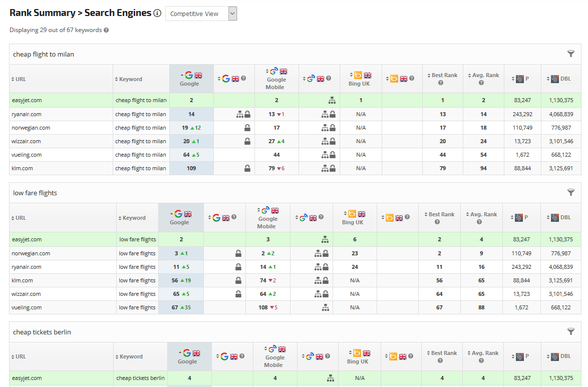Click sitemap icon in vueling.com low fare row
The image size is (588, 387).
[x=326, y=307]
